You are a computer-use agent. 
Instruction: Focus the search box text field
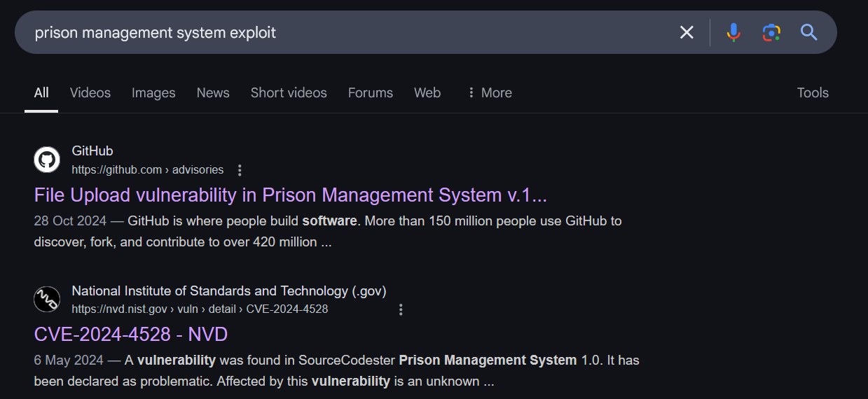tap(350, 32)
